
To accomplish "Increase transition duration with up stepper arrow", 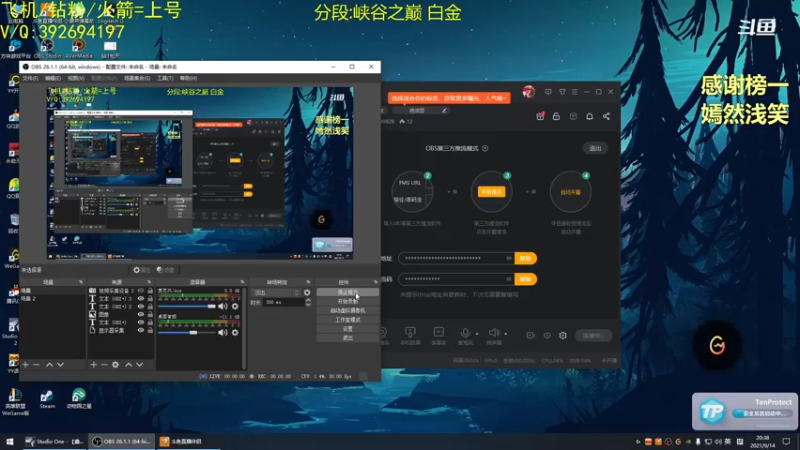I will [x=308, y=300].
